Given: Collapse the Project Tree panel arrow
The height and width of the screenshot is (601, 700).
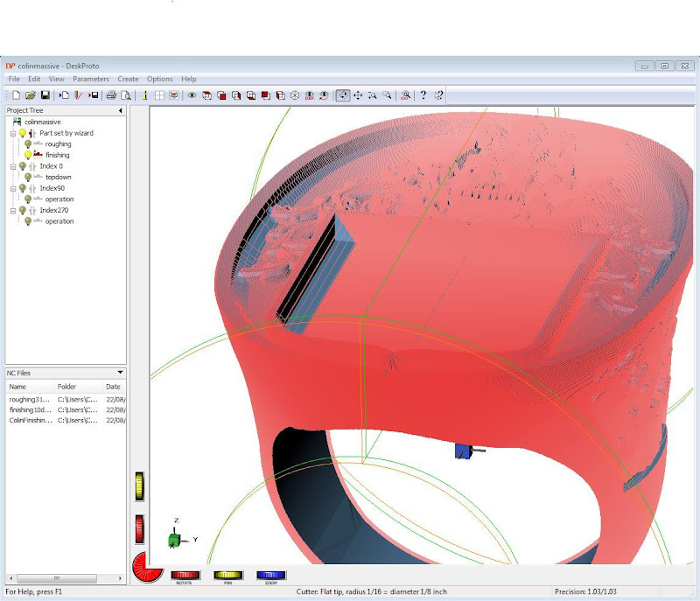Looking at the screenshot, I should 121,111.
